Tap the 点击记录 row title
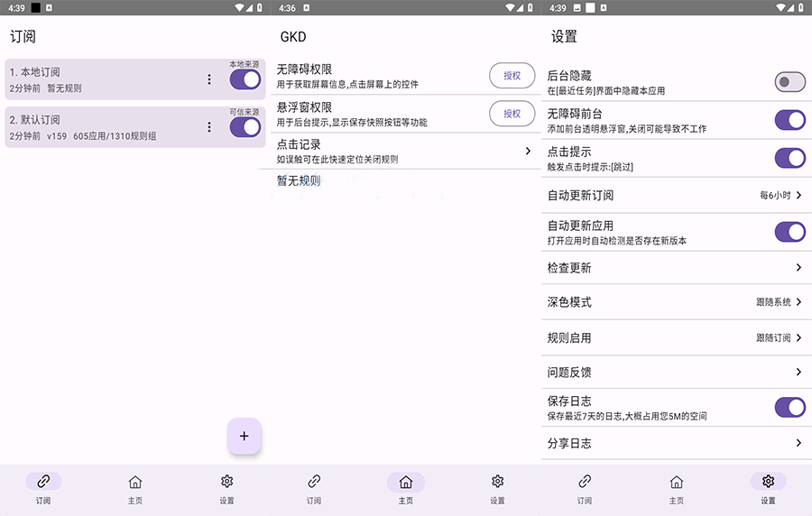The width and height of the screenshot is (812, 516). pos(299,144)
